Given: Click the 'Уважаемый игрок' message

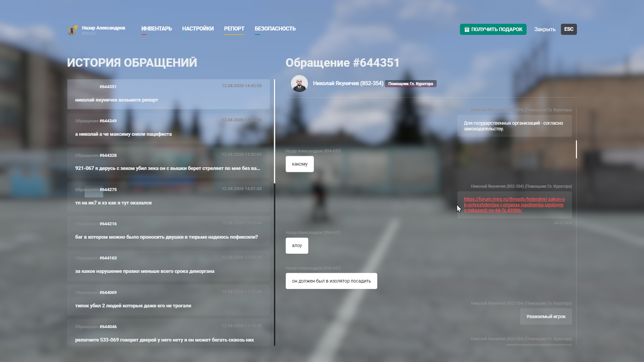Looking at the screenshot, I should click(x=546, y=316).
